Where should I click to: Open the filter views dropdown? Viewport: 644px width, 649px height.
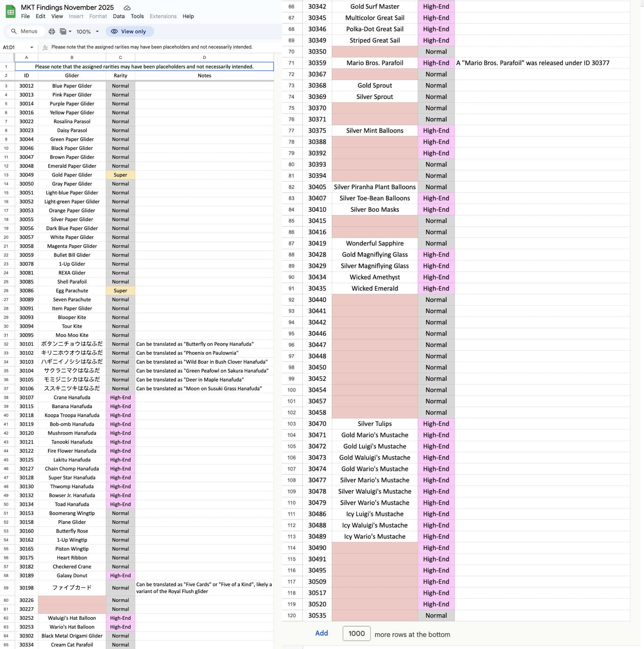click(x=65, y=32)
